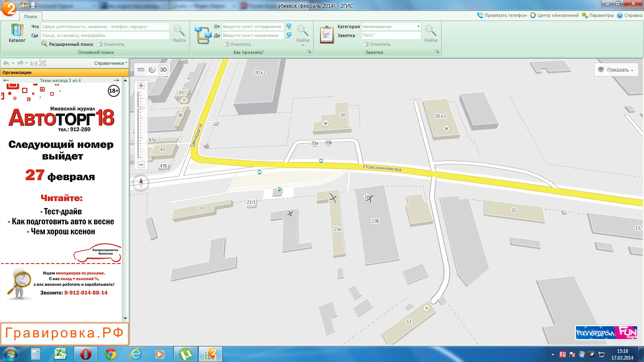Screen dimensions: 644x362
Task: Pick destination point on map icon
Action: pos(289,35)
